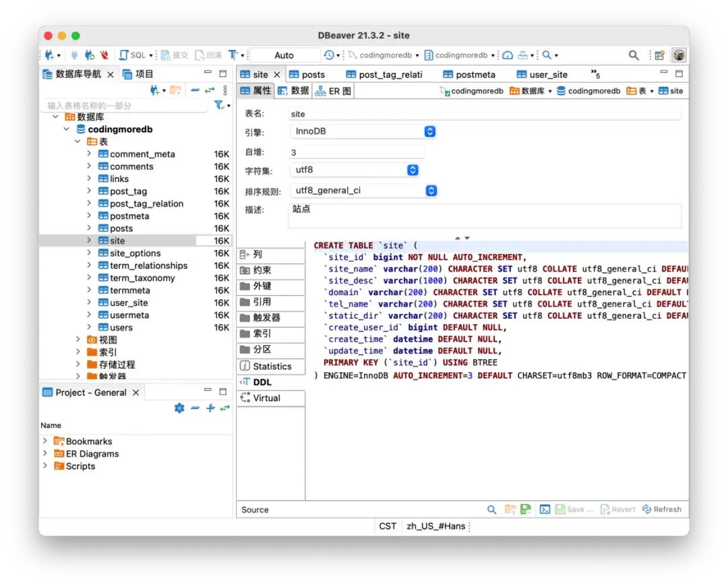The width and height of the screenshot is (728, 587).
Task: Switch to the ER 图 tab
Action: point(334,91)
